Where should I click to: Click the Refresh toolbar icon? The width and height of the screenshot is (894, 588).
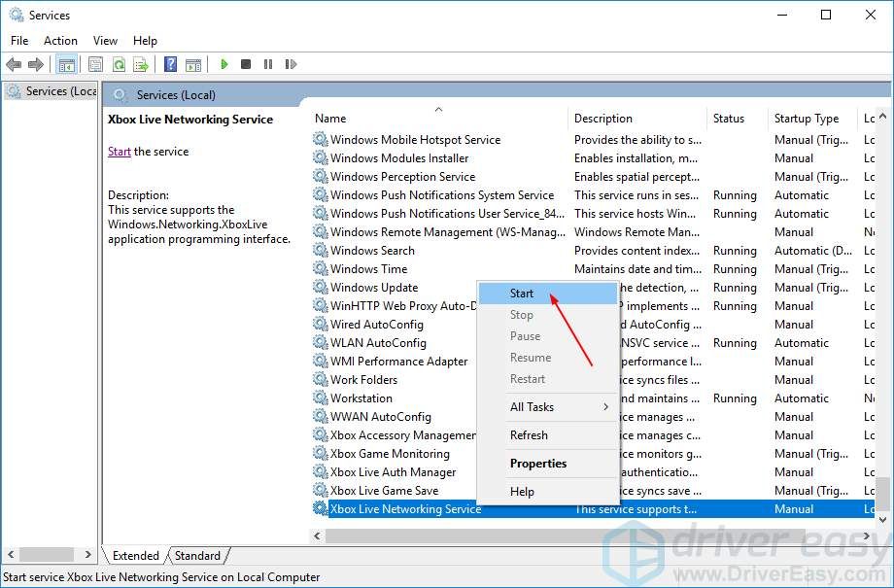[x=119, y=64]
